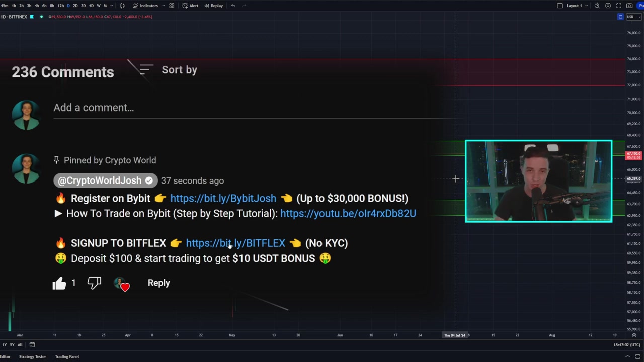
Task: Select 3D timeframe
Action: pyautogui.click(x=83, y=6)
